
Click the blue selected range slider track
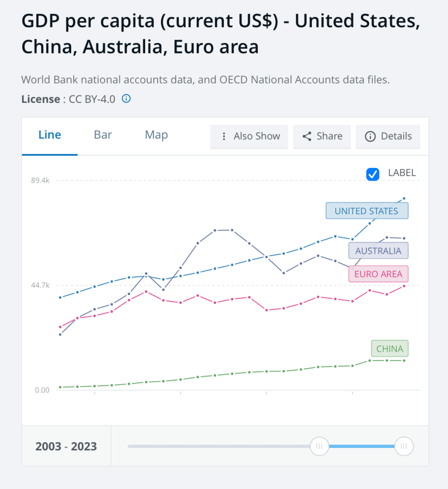pos(362,446)
